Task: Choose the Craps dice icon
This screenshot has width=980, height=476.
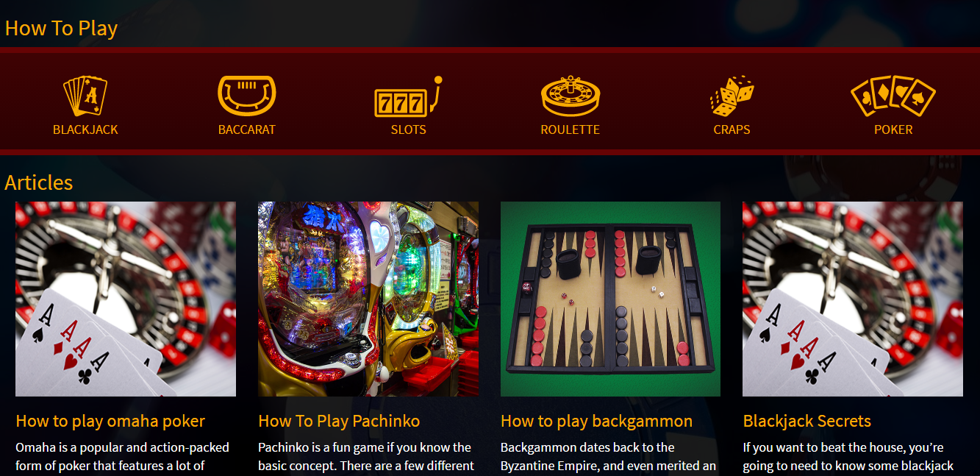Action: pos(732,96)
